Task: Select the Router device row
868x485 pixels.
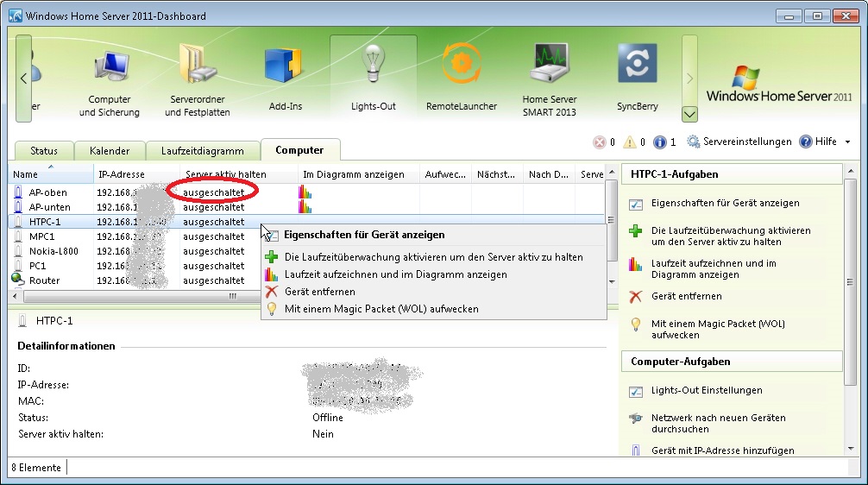Action: [135, 280]
